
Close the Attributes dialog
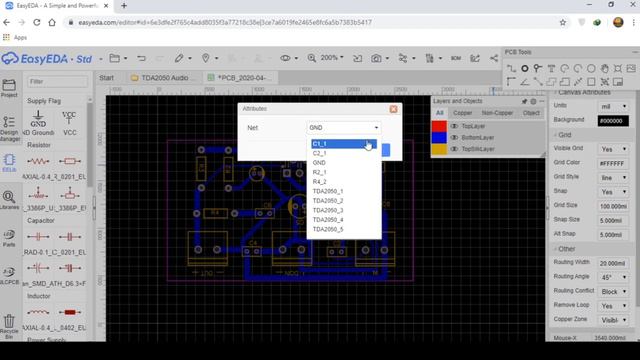click(393, 109)
